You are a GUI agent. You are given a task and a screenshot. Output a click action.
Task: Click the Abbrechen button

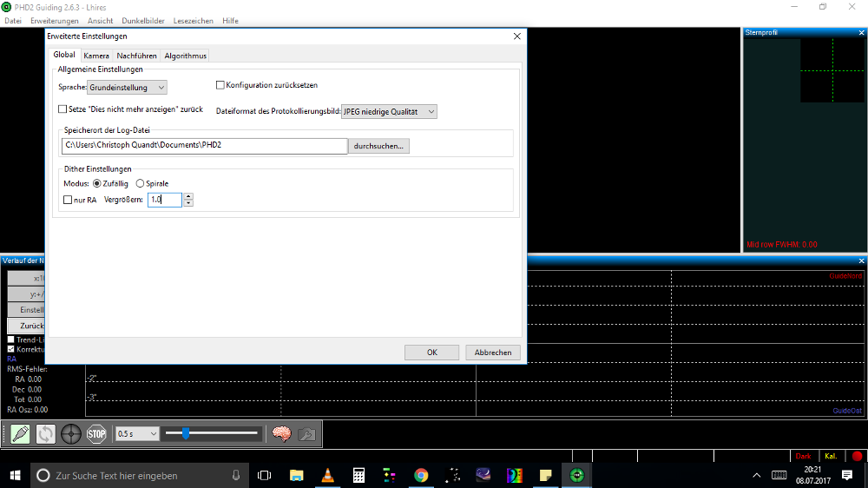point(493,353)
